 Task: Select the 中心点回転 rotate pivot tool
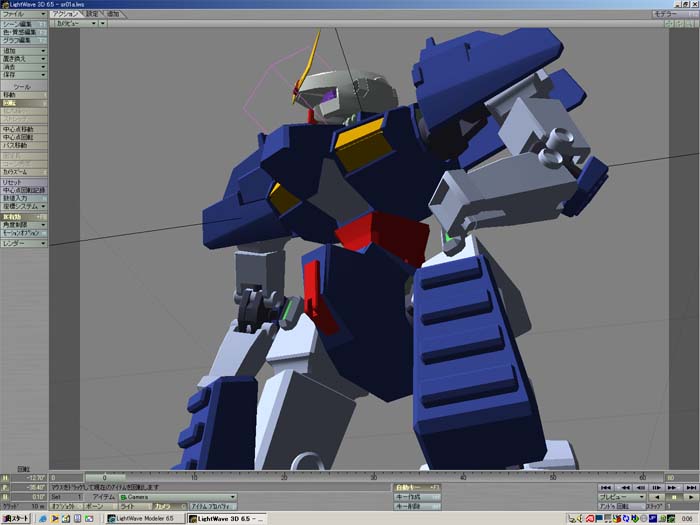[24, 137]
